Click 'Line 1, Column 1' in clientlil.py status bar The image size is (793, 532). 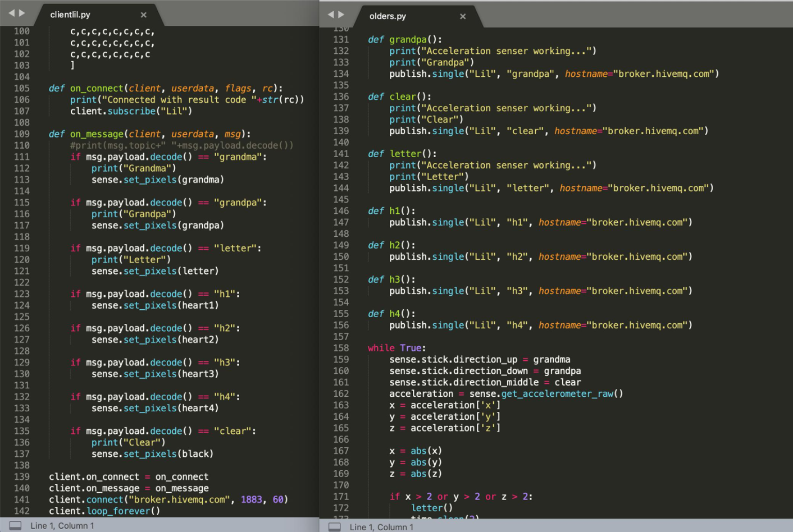click(x=62, y=526)
